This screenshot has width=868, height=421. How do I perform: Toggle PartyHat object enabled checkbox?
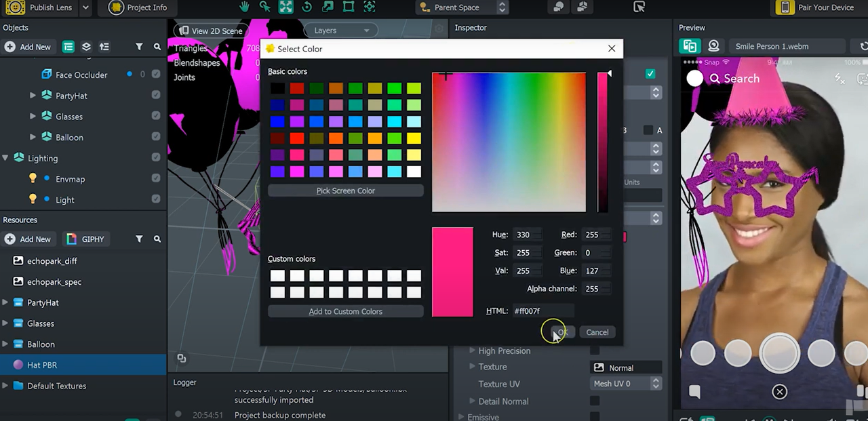click(156, 96)
